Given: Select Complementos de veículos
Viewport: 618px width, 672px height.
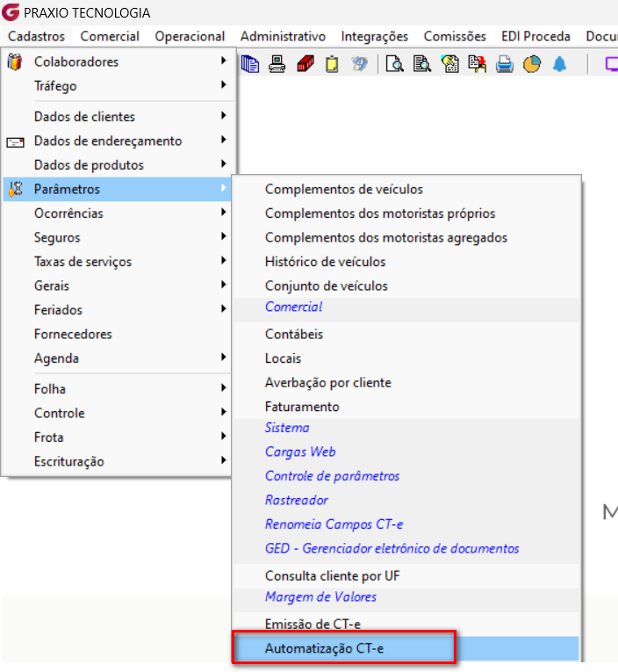Looking at the screenshot, I should tap(406, 189).
